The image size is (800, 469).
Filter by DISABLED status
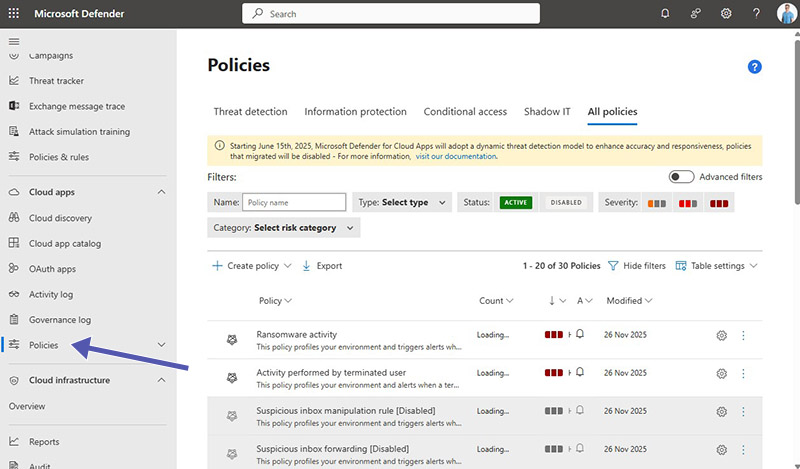(x=566, y=203)
